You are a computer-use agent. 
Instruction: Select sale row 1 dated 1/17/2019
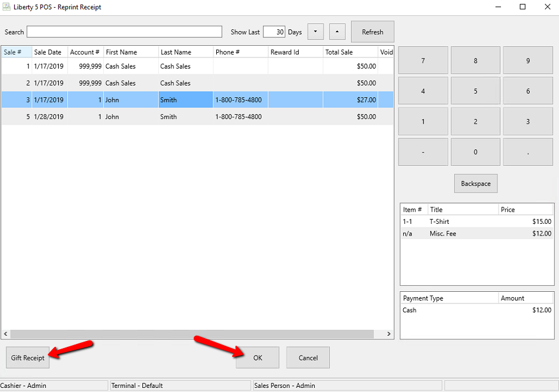pos(197,66)
